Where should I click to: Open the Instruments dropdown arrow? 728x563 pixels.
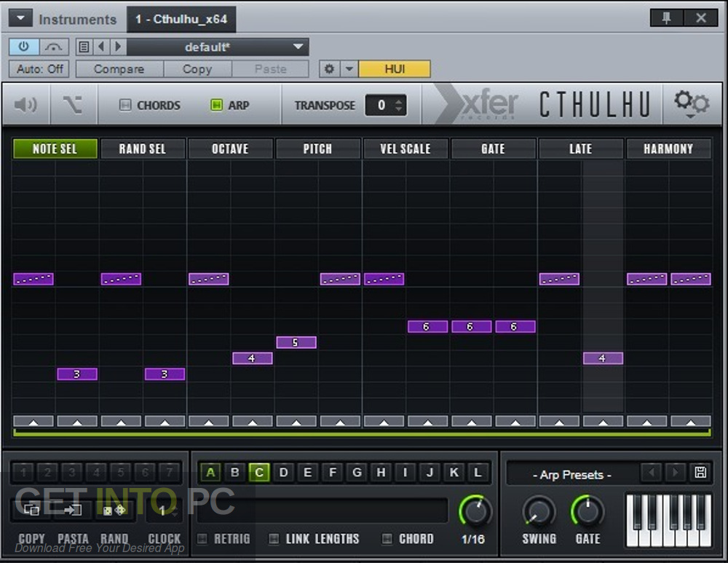tap(20, 18)
